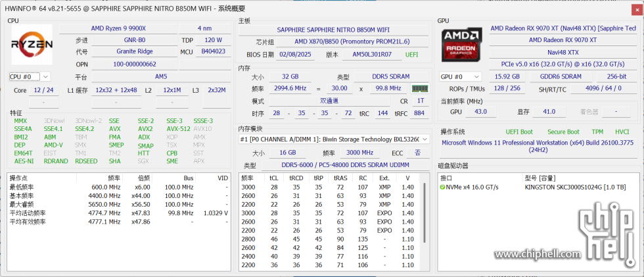Click the AM50L301R07 BIOS version field
644x277 pixels.
pyautogui.click(x=373, y=54)
